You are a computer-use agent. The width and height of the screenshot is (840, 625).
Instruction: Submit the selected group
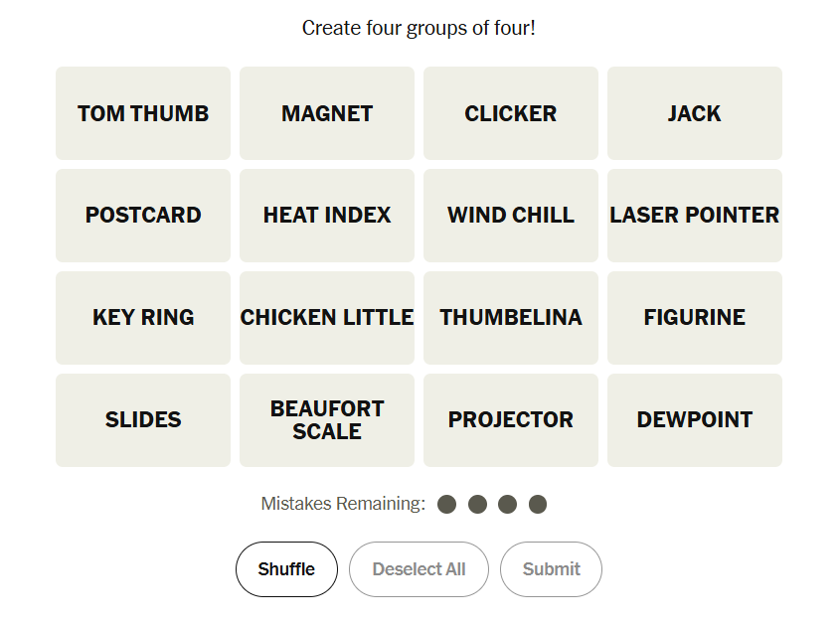(551, 569)
